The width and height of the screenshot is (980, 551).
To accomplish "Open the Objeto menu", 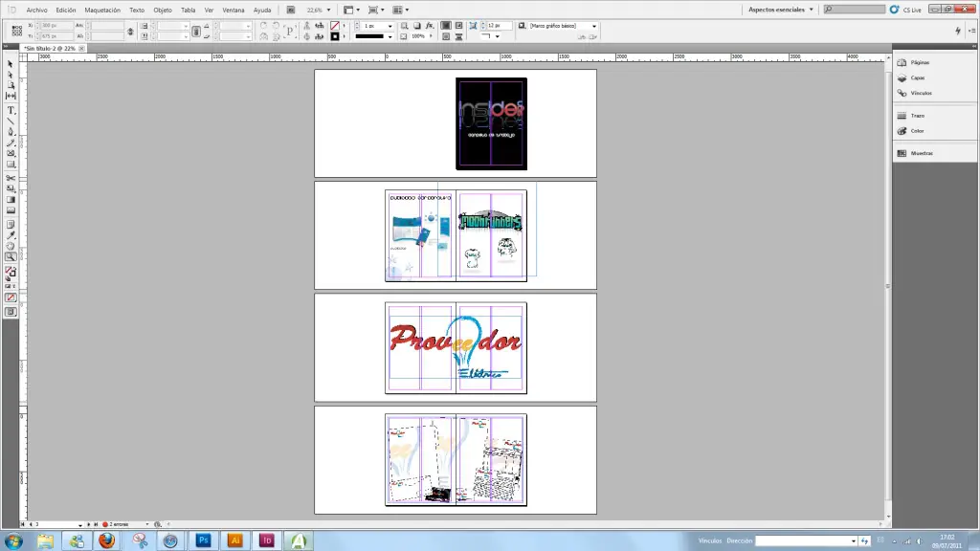I will [163, 10].
